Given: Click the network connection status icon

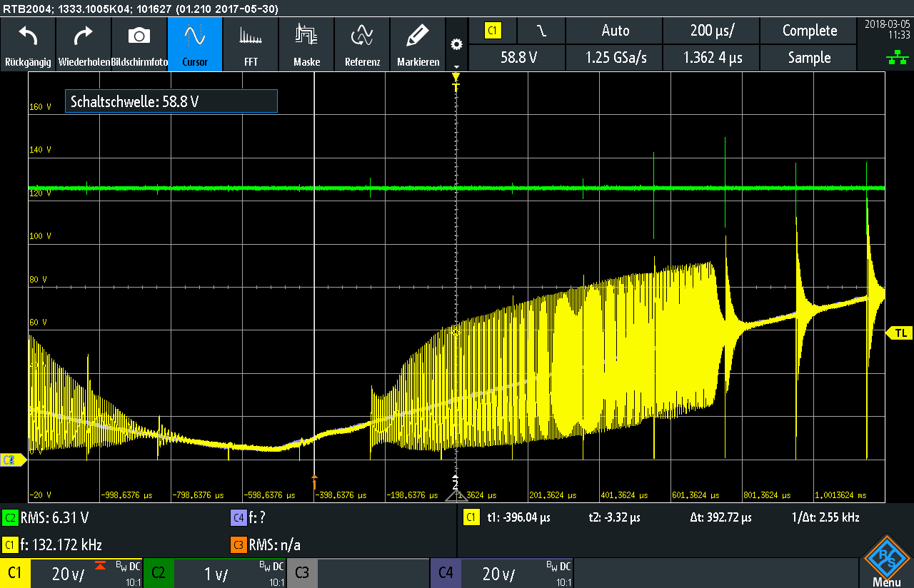Looking at the screenshot, I should pyautogui.click(x=897, y=58).
